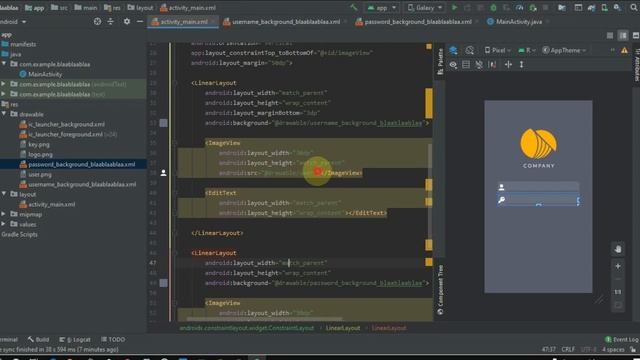
Task: Open the Event Log
Action: tap(621, 339)
